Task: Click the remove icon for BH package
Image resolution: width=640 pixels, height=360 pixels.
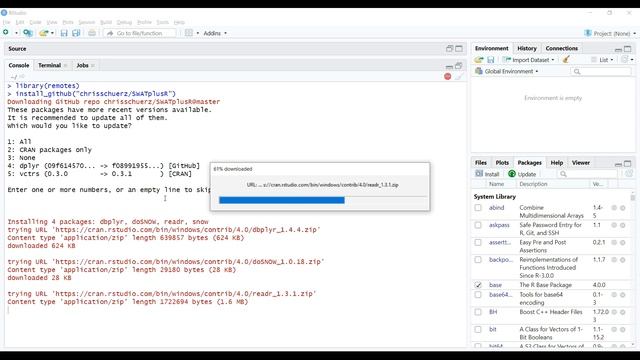Action: pyautogui.click(x=623, y=312)
